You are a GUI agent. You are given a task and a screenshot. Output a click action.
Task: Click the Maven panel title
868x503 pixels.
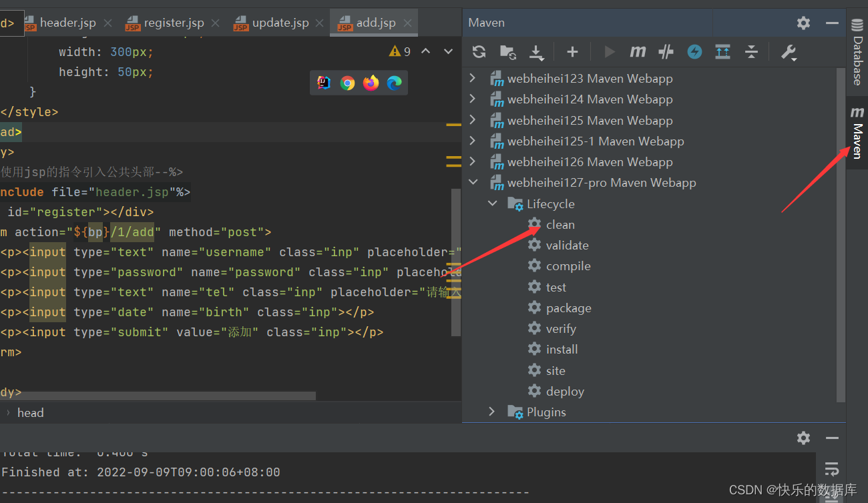(x=486, y=23)
